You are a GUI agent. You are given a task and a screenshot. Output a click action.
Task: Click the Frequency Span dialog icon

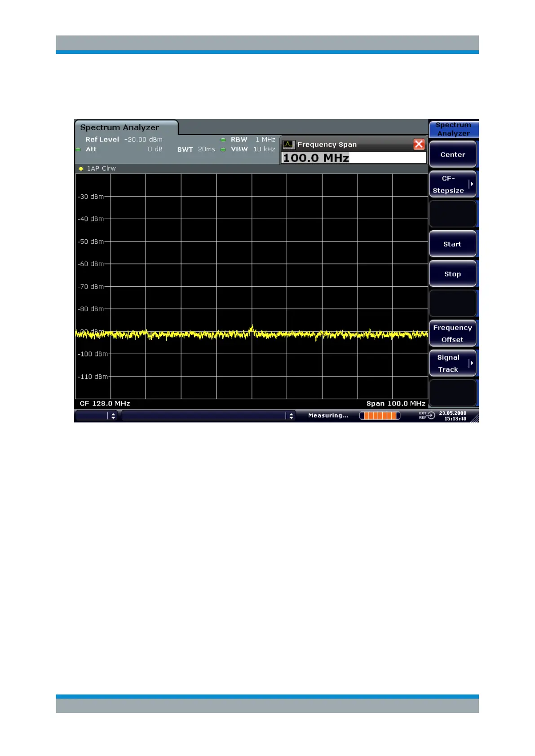(x=288, y=145)
